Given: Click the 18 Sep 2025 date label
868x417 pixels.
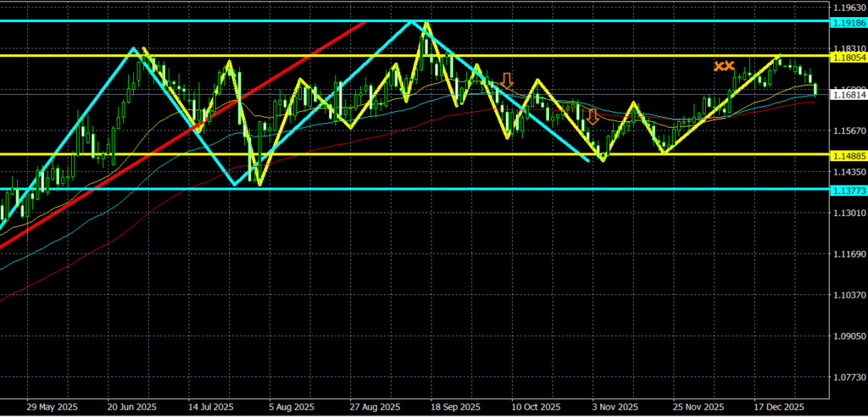Looking at the screenshot, I should [x=458, y=407].
